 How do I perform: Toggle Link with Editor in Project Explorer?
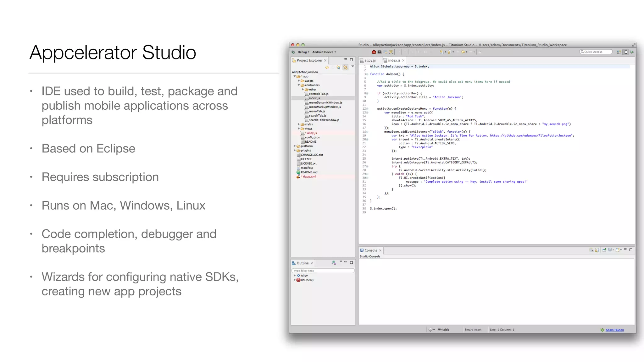point(345,68)
